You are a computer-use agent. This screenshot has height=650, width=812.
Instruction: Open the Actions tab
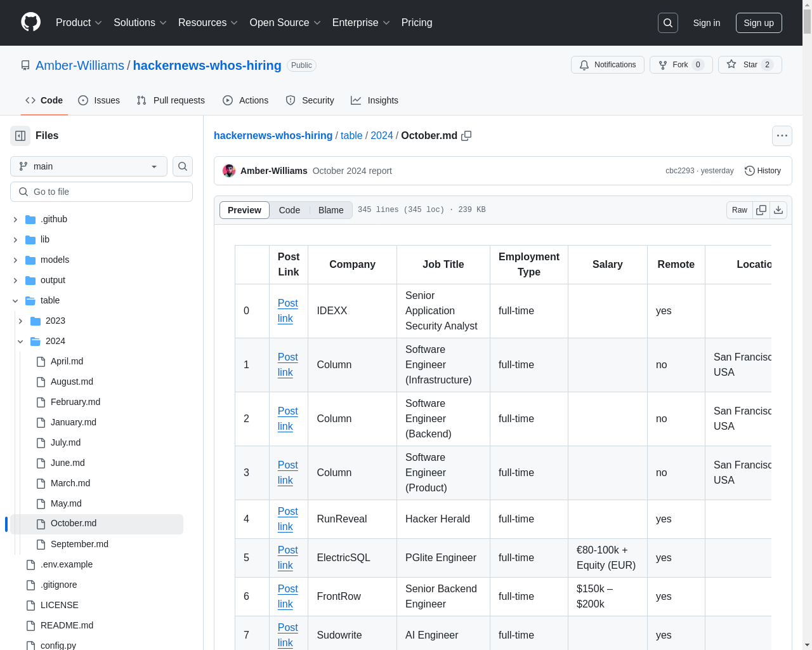[x=246, y=100]
